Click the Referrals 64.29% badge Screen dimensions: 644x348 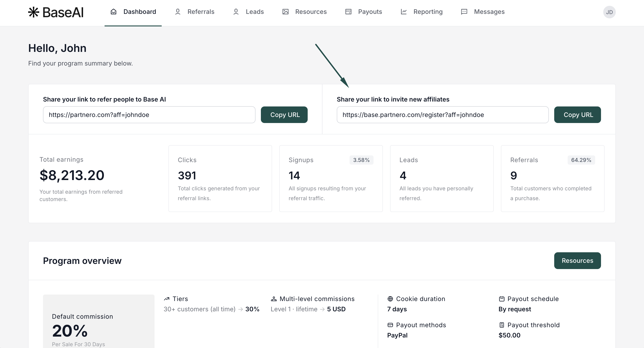(581, 160)
